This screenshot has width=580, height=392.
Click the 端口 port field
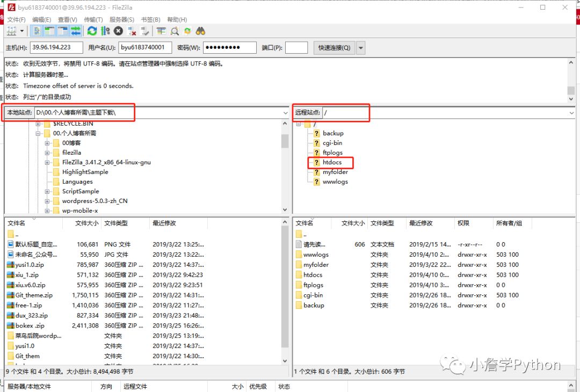click(296, 47)
